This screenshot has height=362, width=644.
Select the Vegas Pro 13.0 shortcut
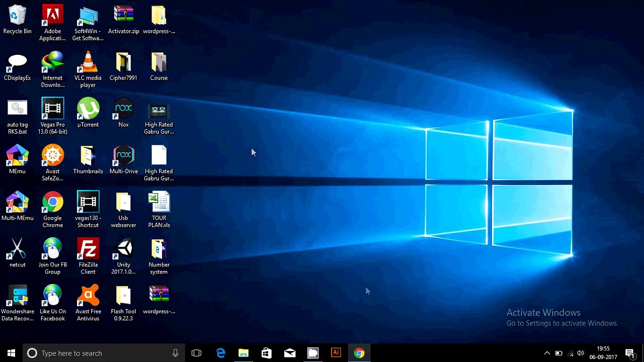click(x=53, y=117)
